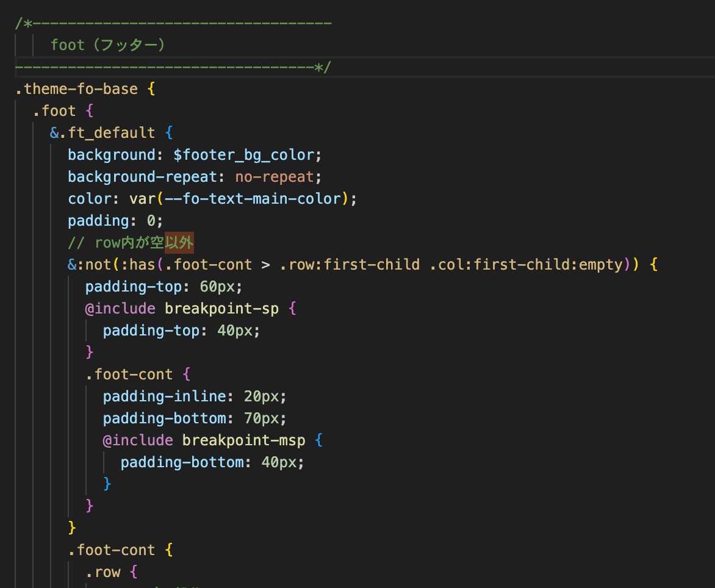Click the .col:first-child:empty selector part
The width and height of the screenshot is (715, 588).
525,265
